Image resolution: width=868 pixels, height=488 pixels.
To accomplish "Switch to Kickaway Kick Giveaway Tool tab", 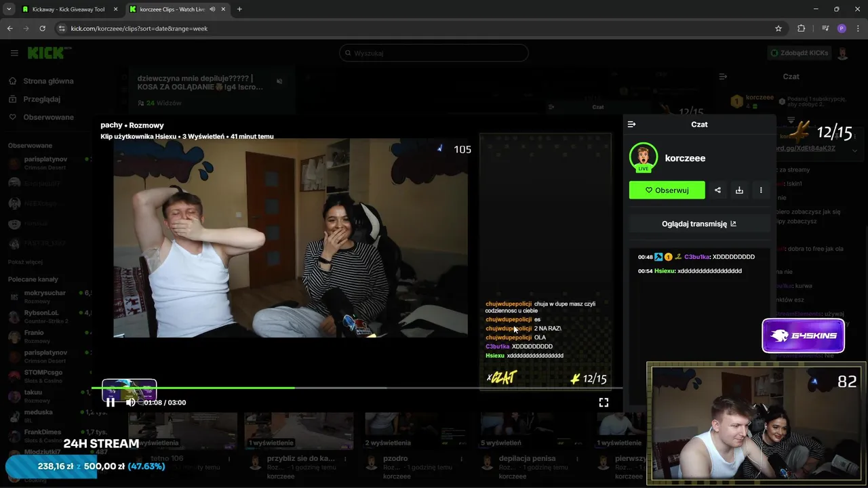I will (68, 9).
